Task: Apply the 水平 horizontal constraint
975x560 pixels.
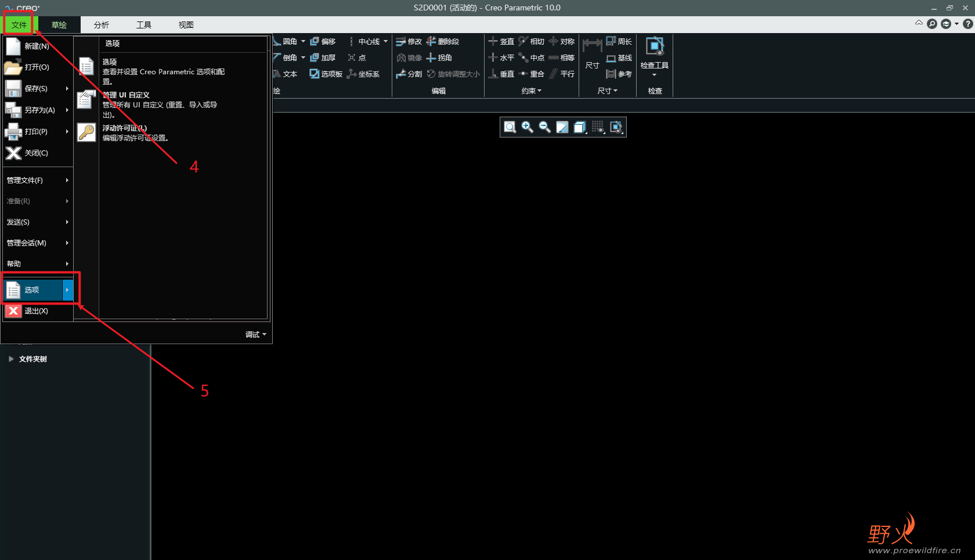Action: pyautogui.click(x=501, y=58)
